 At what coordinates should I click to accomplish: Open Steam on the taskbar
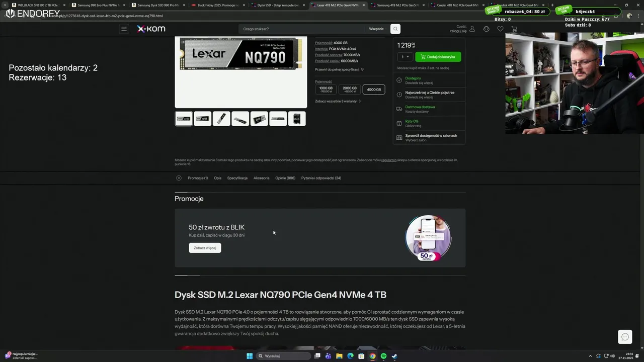point(394,356)
